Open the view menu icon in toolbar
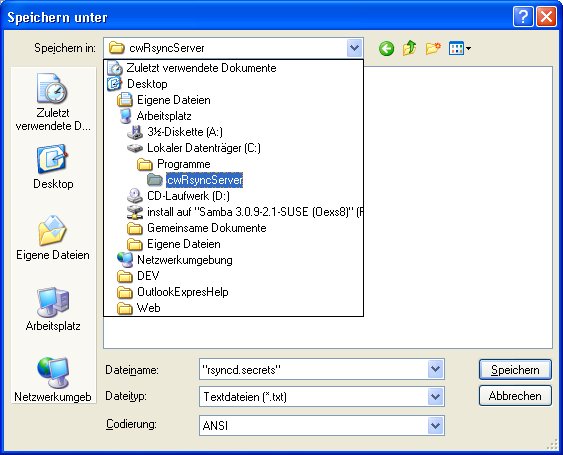Screen dimensions: 563x455 click(460, 48)
